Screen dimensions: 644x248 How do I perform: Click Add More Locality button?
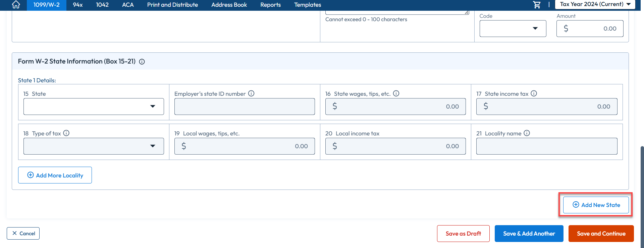pyautogui.click(x=55, y=175)
